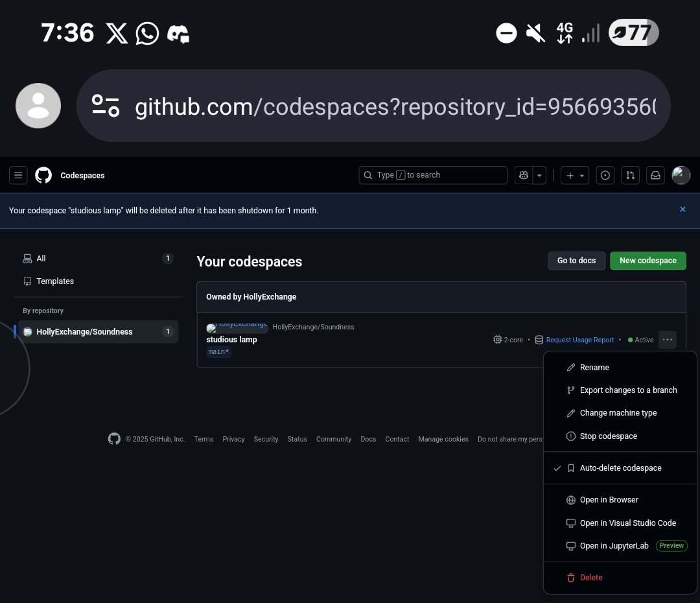Open the hamburger navigation menu
Image resolution: width=700 pixels, height=603 pixels.
pyautogui.click(x=18, y=175)
